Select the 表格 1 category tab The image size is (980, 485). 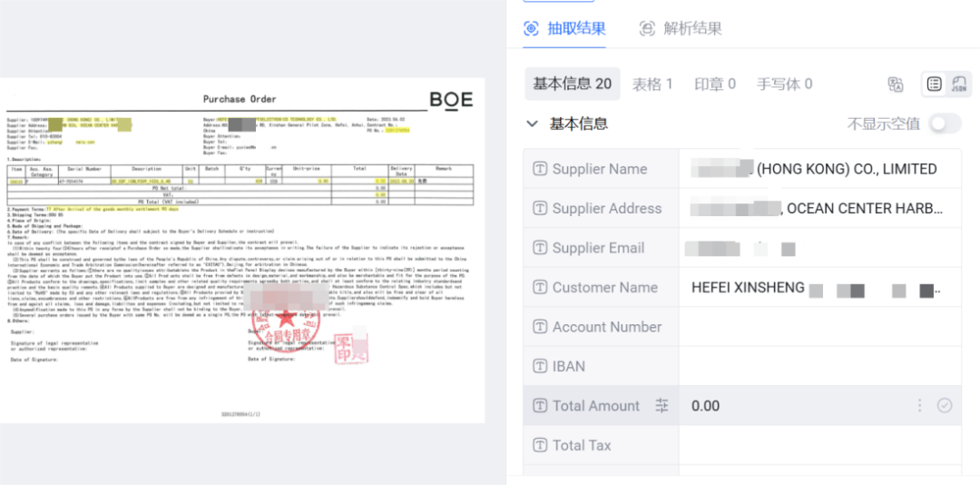tap(652, 84)
